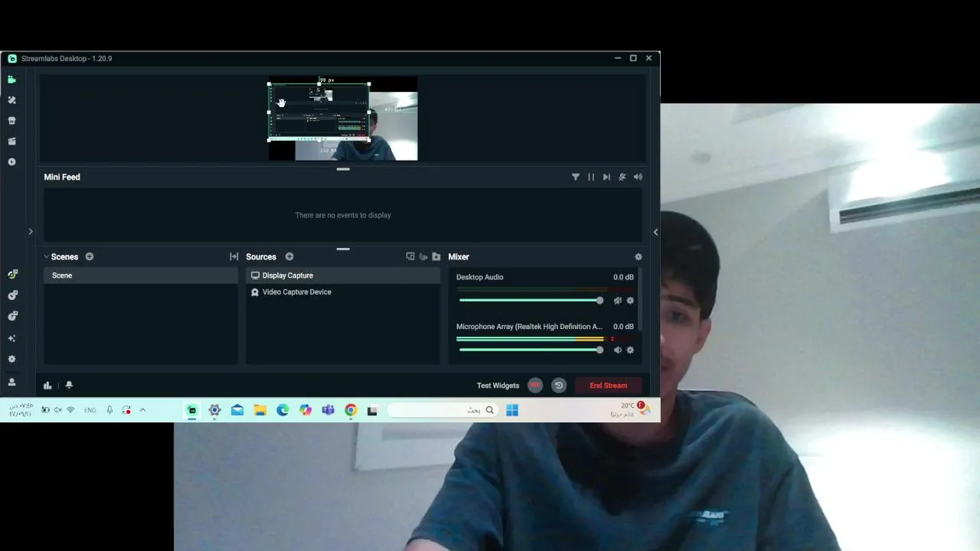Screen dimensions: 980x551
Task: Select the Scene item in Scenes list
Action: tap(141, 275)
